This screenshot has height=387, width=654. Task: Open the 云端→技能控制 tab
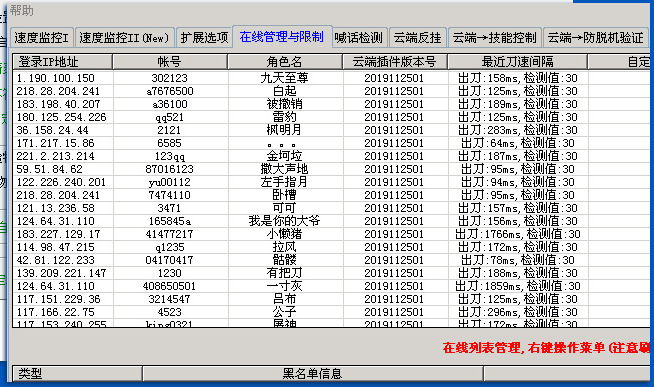[494, 38]
